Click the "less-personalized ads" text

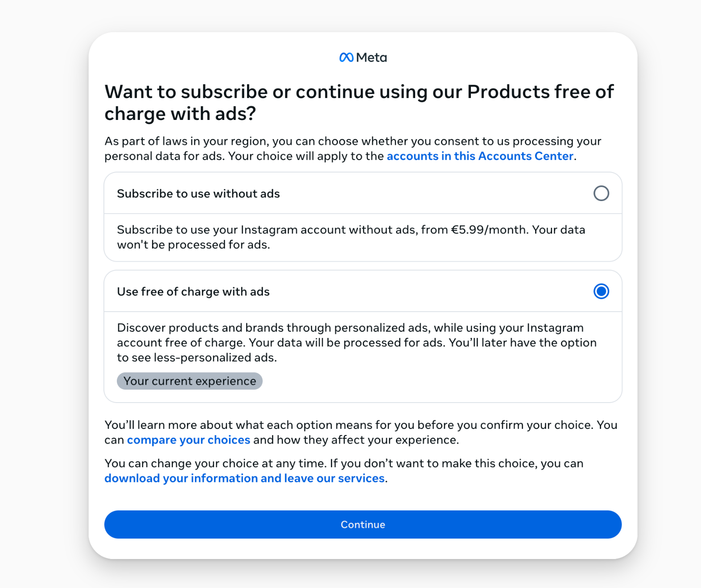[215, 358]
